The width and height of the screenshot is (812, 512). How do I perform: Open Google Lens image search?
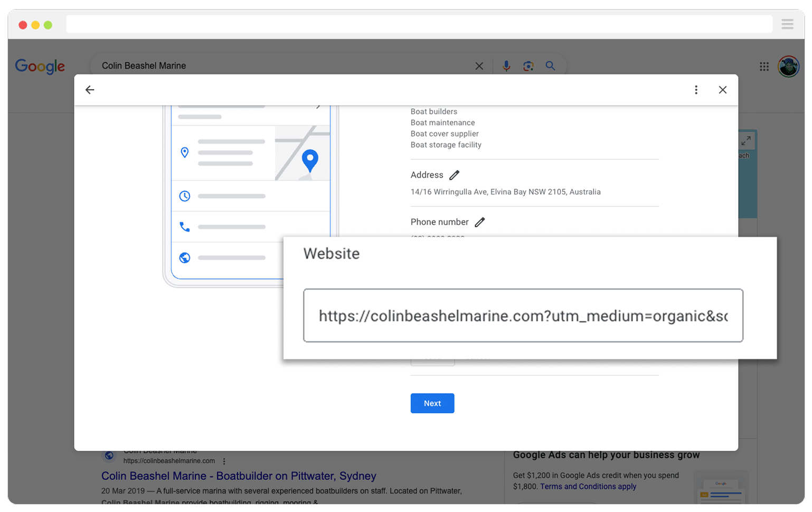[x=528, y=66]
